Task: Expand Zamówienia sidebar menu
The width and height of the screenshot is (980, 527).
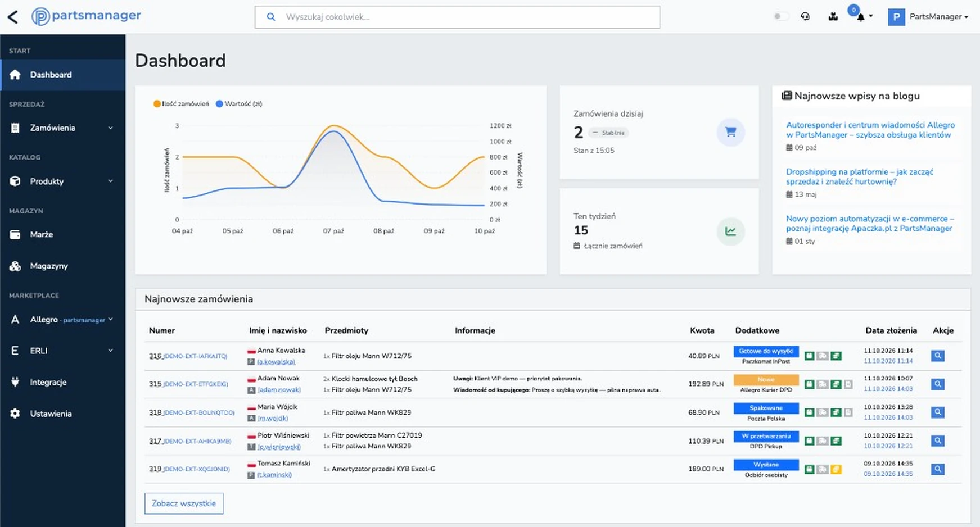Action: (62, 128)
